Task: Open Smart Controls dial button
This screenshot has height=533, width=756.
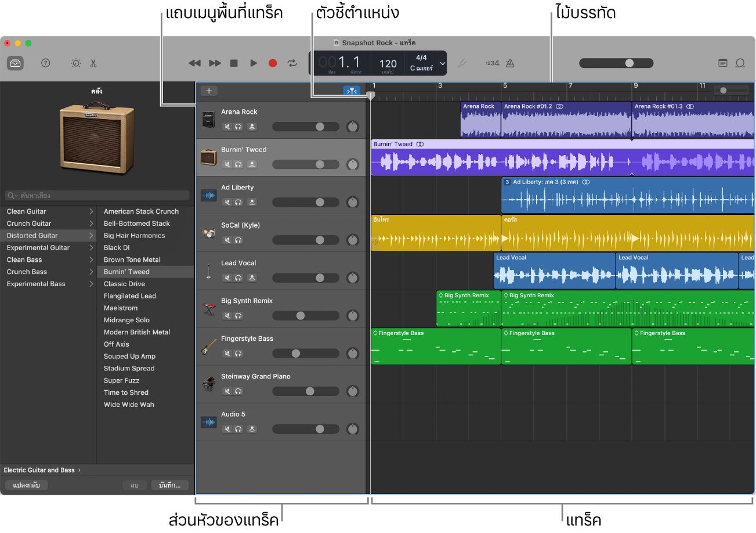Action: click(x=76, y=63)
